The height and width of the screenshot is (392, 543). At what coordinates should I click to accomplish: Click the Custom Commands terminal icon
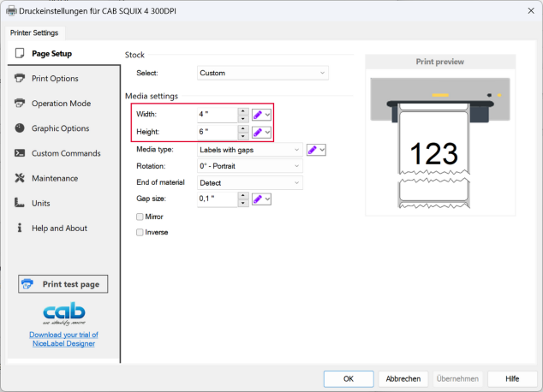[x=20, y=153]
